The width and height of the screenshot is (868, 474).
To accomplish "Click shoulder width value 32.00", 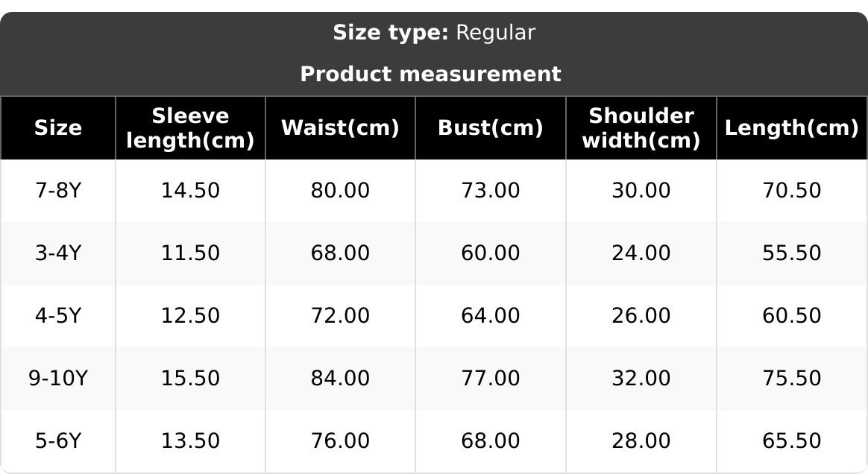I will pyautogui.click(x=641, y=379).
